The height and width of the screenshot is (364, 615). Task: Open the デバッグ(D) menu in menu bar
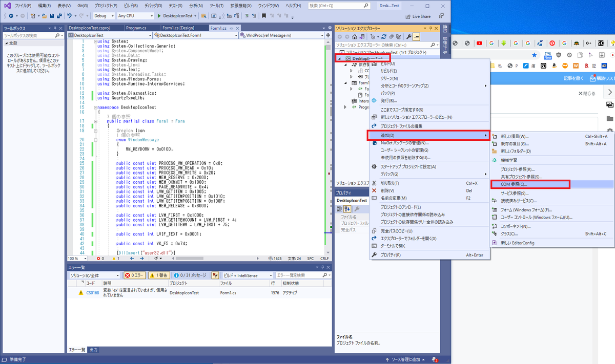[153, 5]
